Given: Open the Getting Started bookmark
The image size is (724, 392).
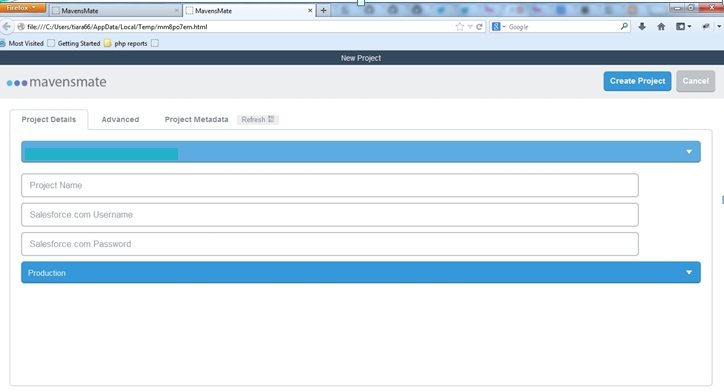Looking at the screenshot, I should pos(74,43).
